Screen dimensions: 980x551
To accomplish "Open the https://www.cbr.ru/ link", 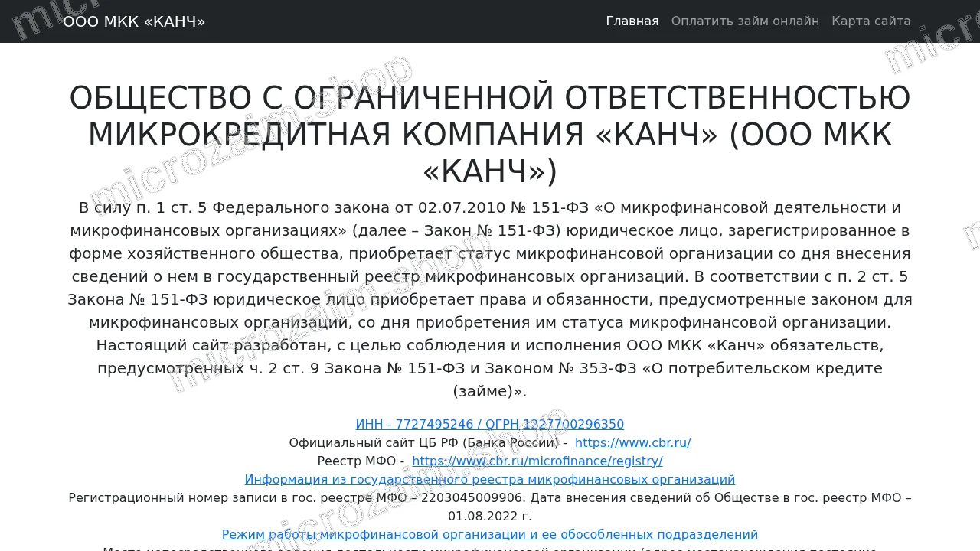I will 633,443.
